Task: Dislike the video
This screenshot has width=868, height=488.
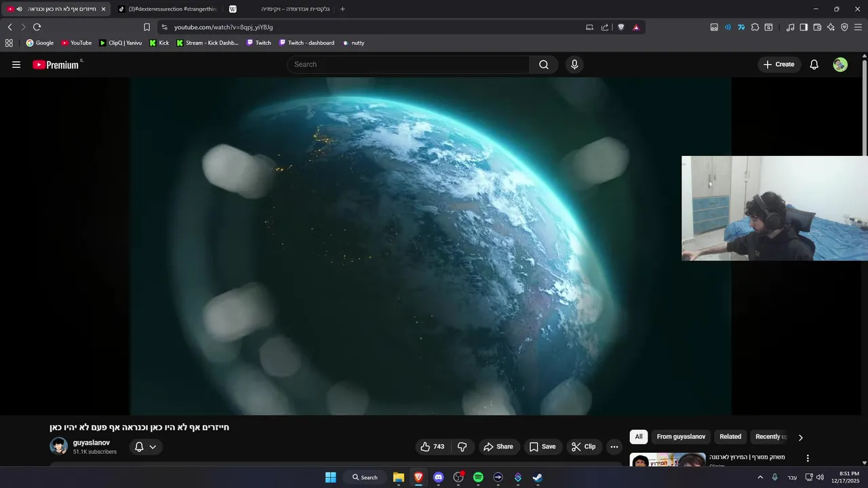Action: [462, 447]
